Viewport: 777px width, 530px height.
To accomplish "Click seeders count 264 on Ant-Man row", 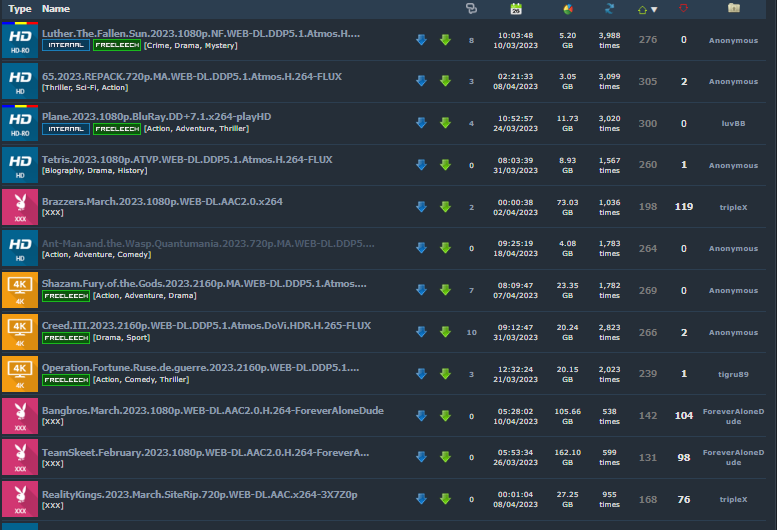I will 648,249.
